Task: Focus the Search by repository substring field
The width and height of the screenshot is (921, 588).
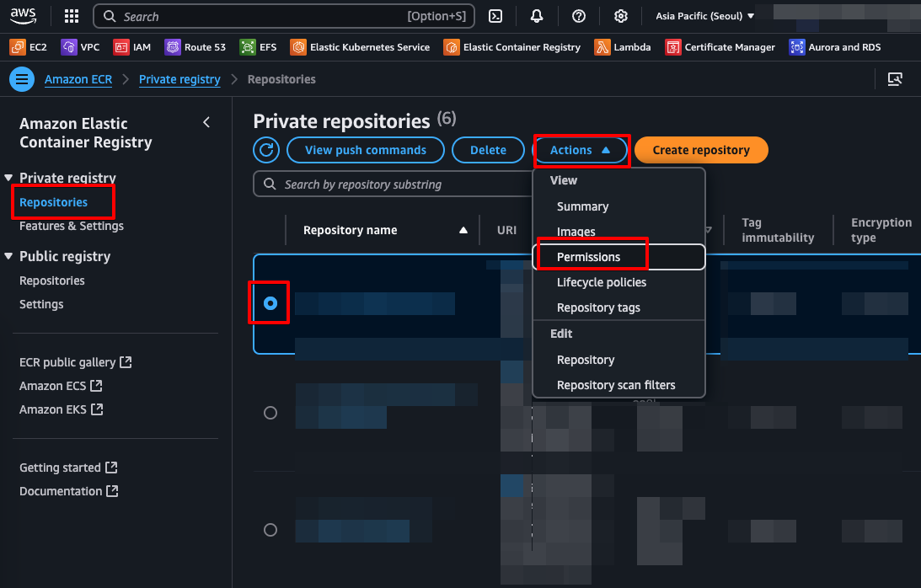Action: [393, 184]
